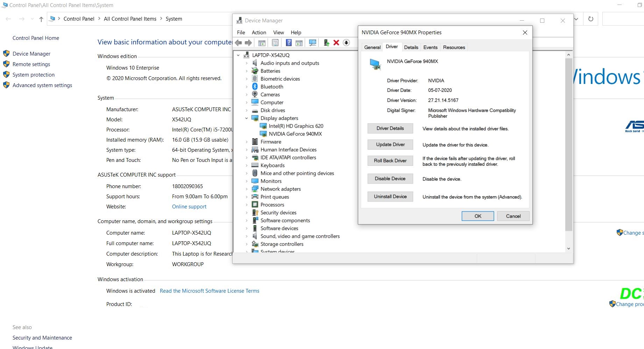The width and height of the screenshot is (644, 349).
Task: Click the Bluetooth icon in the device tree
Action: [x=255, y=86]
